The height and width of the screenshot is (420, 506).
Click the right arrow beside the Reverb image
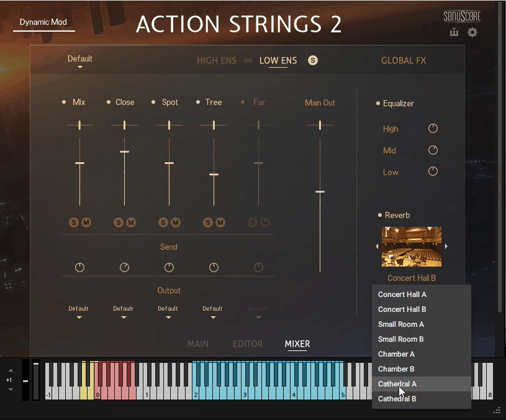pyautogui.click(x=446, y=246)
